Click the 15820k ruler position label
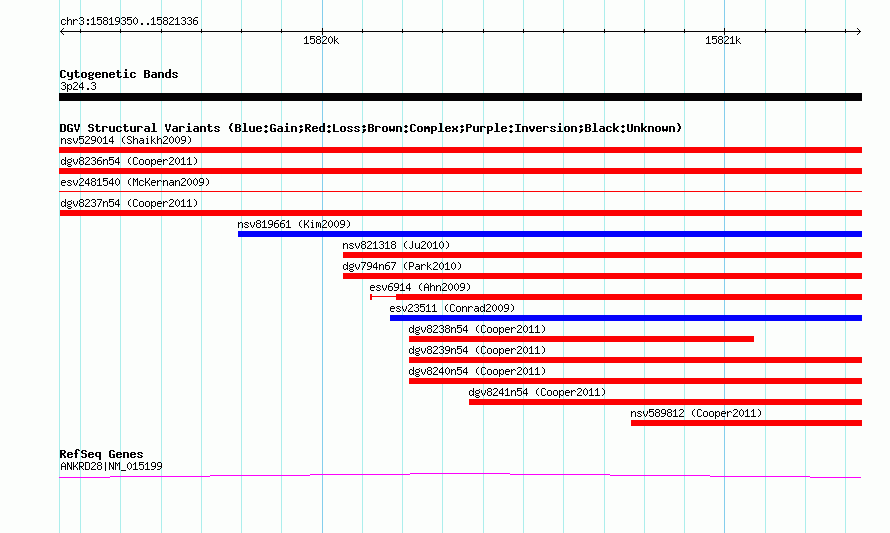Screen dimensions: 890x533 tap(321, 40)
